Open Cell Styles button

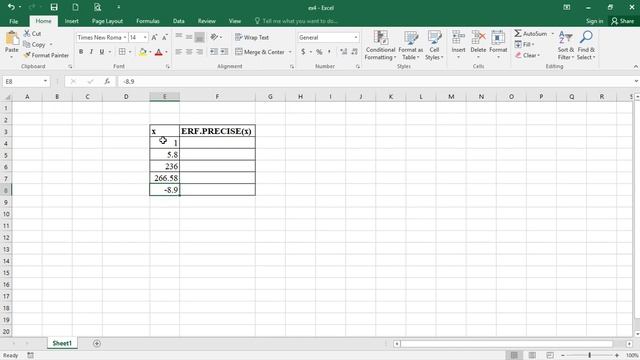[434, 45]
